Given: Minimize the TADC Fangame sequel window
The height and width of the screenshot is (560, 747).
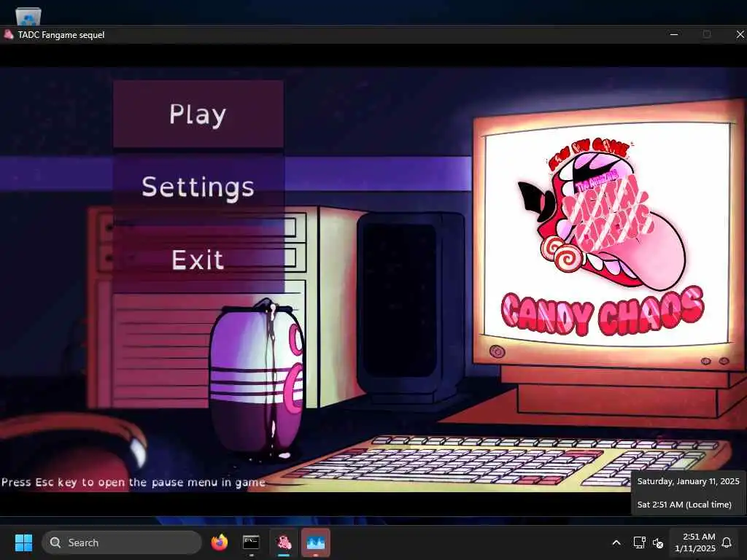Looking at the screenshot, I should (x=673, y=34).
